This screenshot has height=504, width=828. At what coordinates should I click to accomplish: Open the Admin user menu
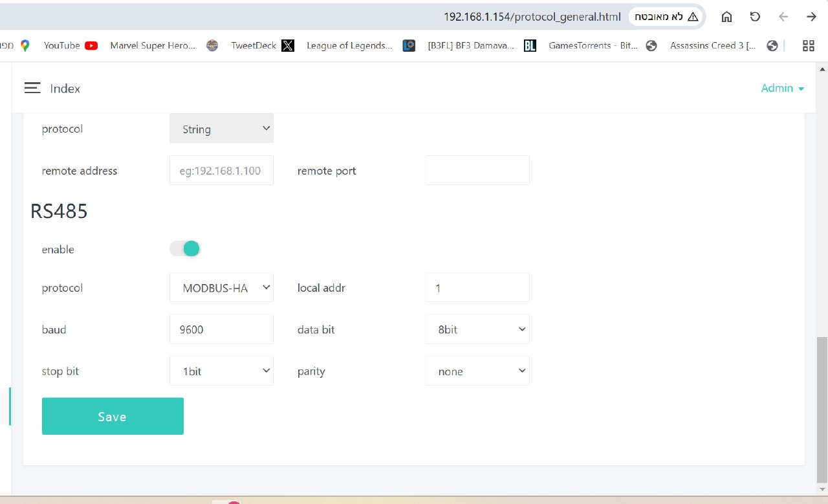click(x=783, y=88)
